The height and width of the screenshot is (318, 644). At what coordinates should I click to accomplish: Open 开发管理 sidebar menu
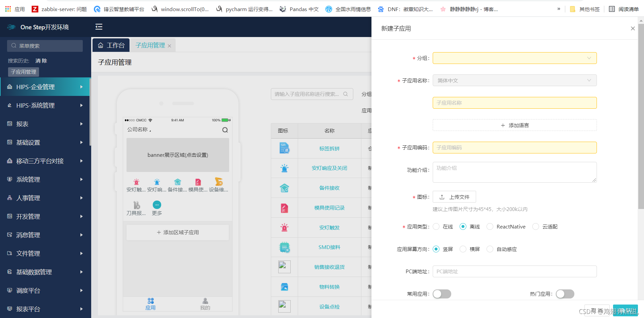(x=45, y=216)
